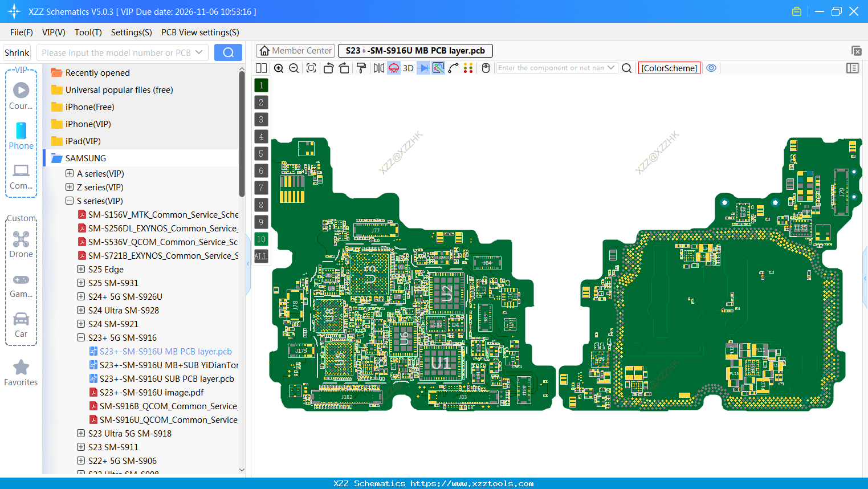Open the colored dots component marker tool
This screenshot has width=868, height=489.
coord(468,68)
